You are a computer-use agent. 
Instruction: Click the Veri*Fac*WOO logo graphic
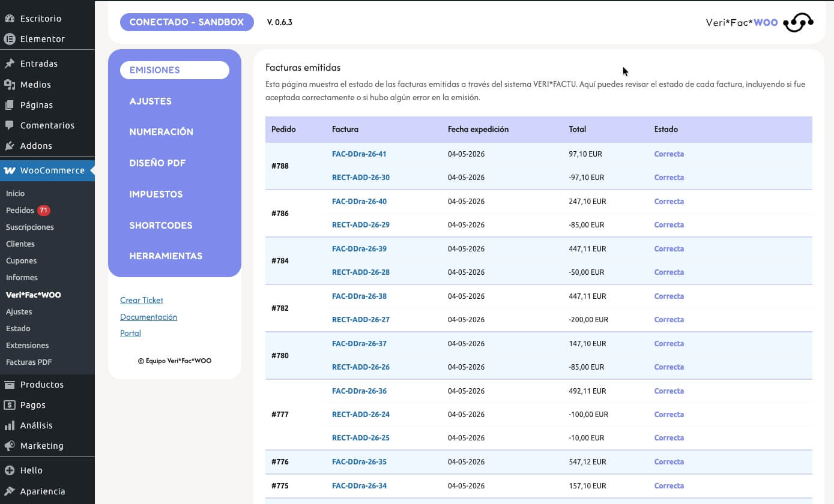pos(798,22)
